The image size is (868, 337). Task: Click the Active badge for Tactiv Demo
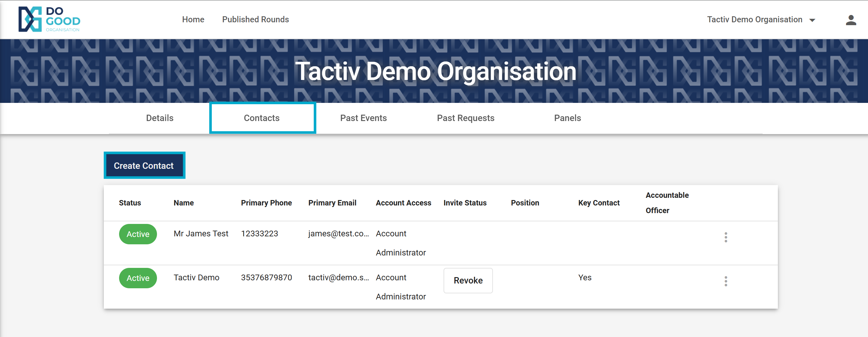click(x=138, y=278)
